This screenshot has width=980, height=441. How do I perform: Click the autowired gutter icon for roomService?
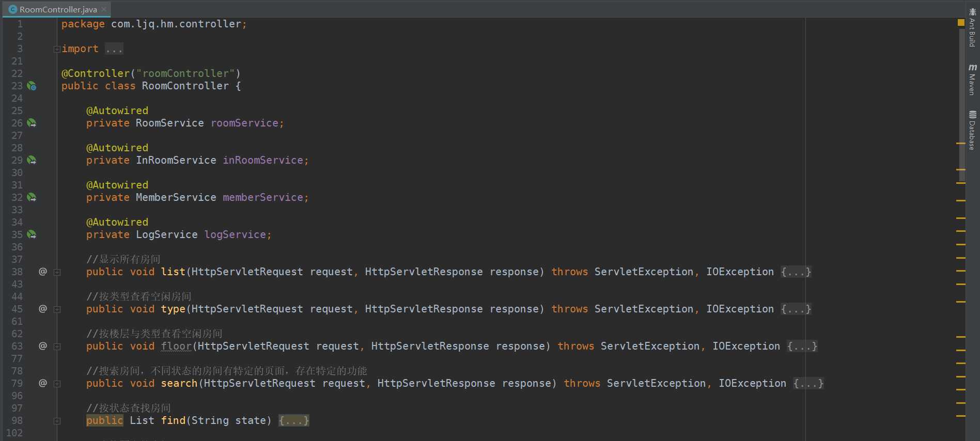pos(32,123)
